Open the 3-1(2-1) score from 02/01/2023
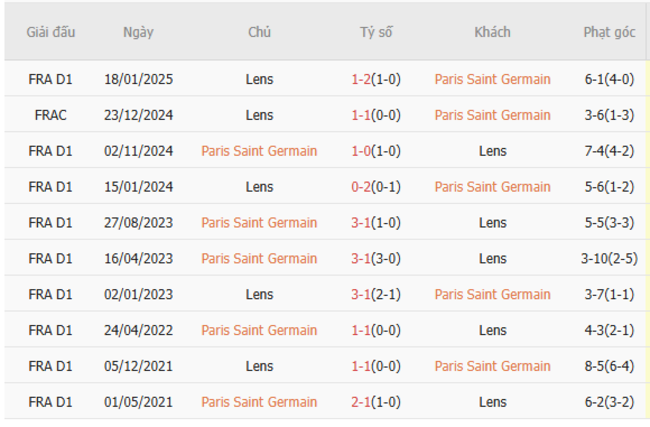 [376, 295]
